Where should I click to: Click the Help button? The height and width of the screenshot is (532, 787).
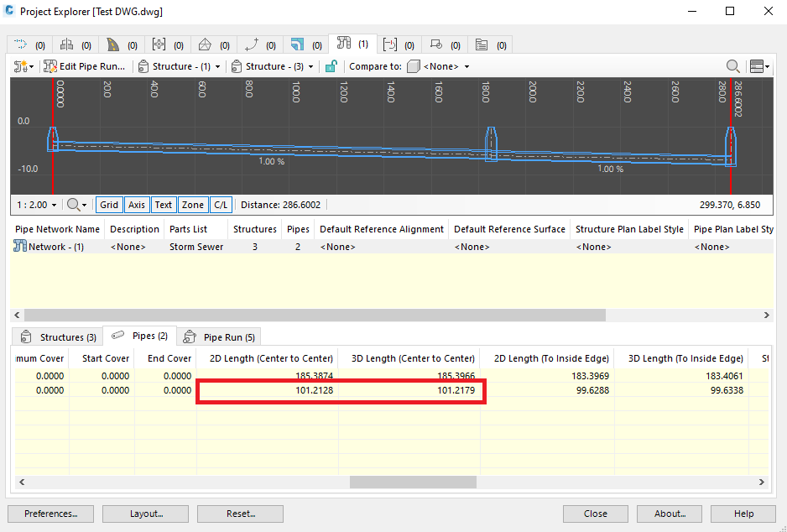(743, 514)
